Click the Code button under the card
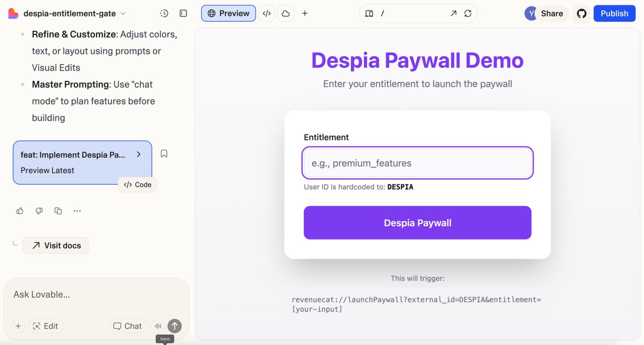This screenshot has width=644, height=345. point(137,184)
